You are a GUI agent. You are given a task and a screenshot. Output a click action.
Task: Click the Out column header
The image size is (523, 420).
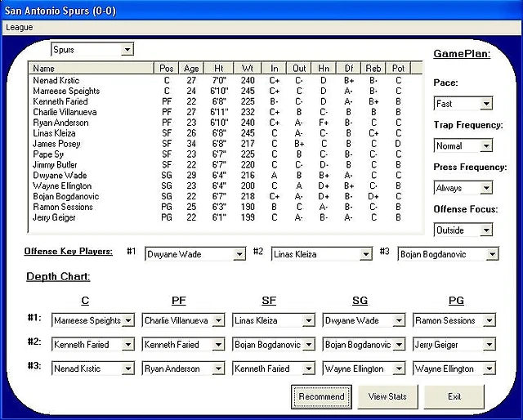pos(299,68)
